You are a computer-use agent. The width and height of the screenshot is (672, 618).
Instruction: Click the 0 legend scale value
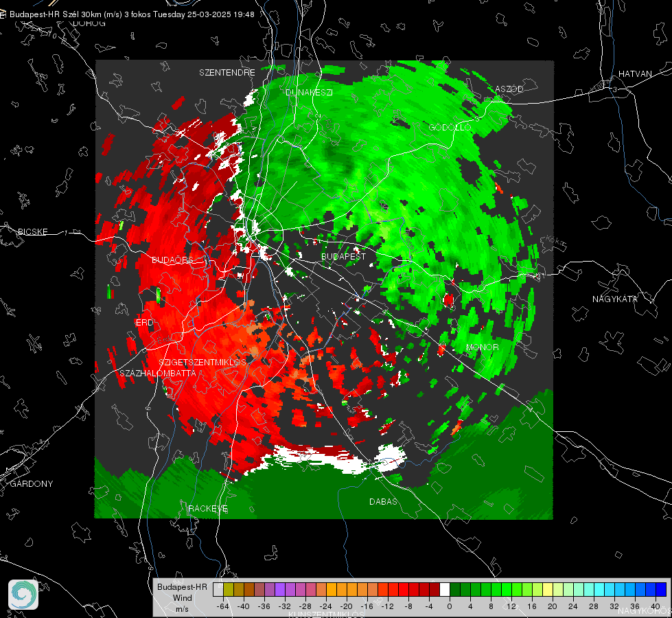coord(449,606)
